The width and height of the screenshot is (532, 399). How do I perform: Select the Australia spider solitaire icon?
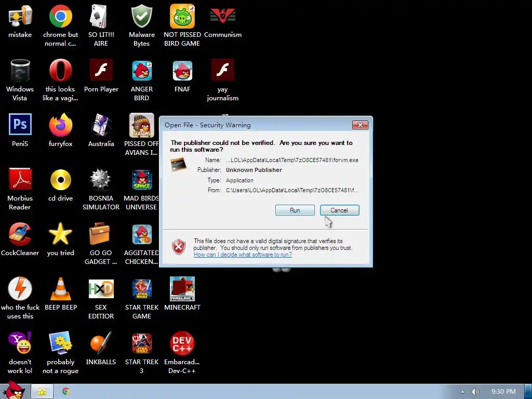(101, 125)
